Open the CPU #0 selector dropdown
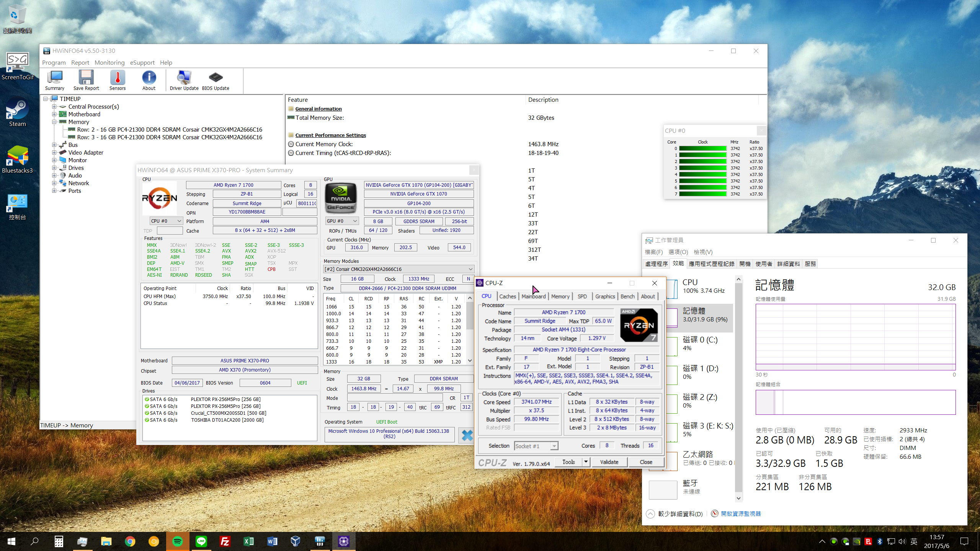 (x=166, y=221)
